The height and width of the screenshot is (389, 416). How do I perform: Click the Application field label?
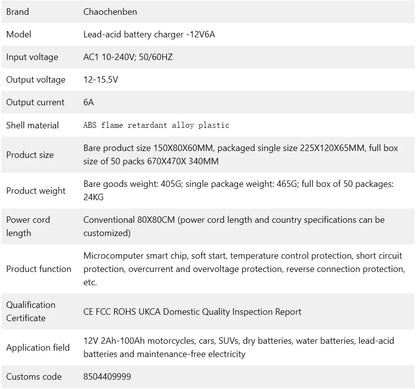tap(38, 347)
